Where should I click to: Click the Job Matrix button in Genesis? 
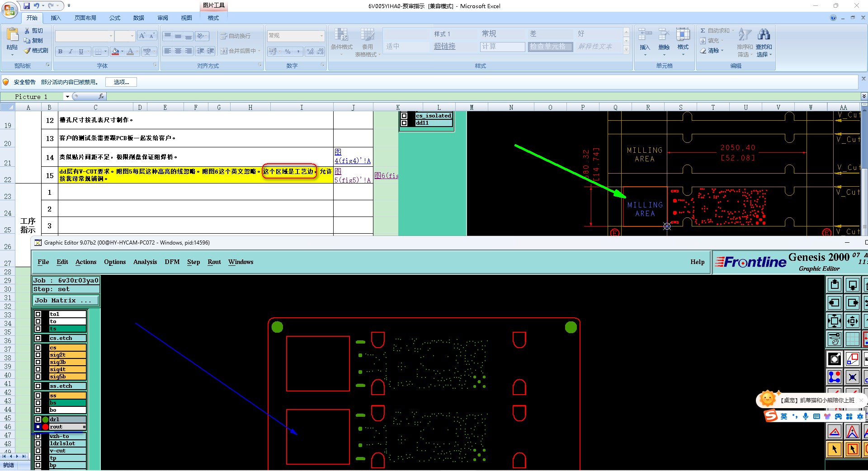click(66, 301)
